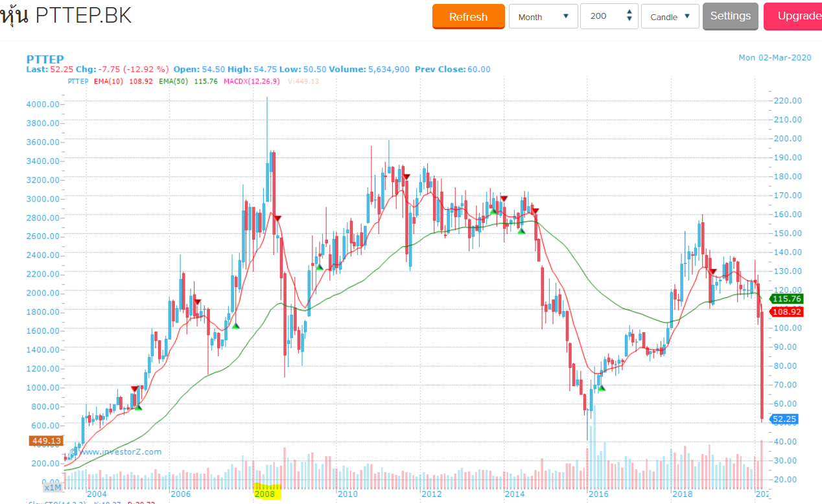Click the blue 52.25 last price tag
822x504 pixels.
pyautogui.click(x=785, y=420)
